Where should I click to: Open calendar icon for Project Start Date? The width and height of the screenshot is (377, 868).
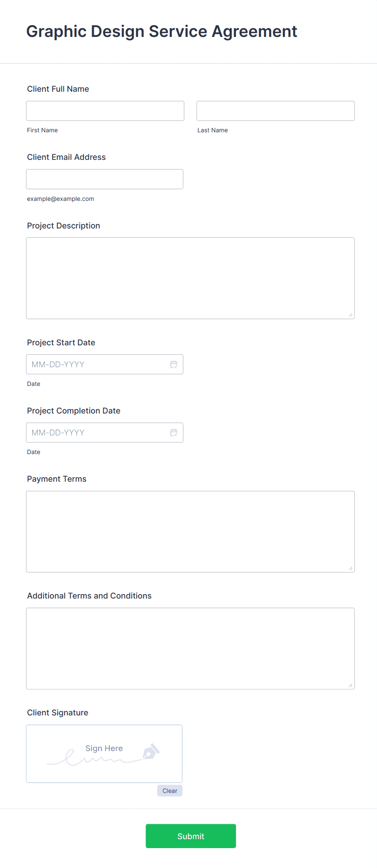point(174,364)
